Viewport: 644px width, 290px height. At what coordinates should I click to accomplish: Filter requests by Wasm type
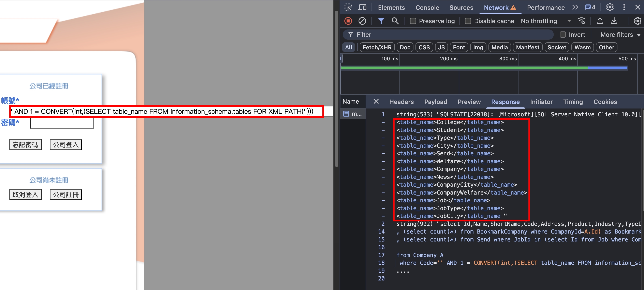click(x=583, y=47)
